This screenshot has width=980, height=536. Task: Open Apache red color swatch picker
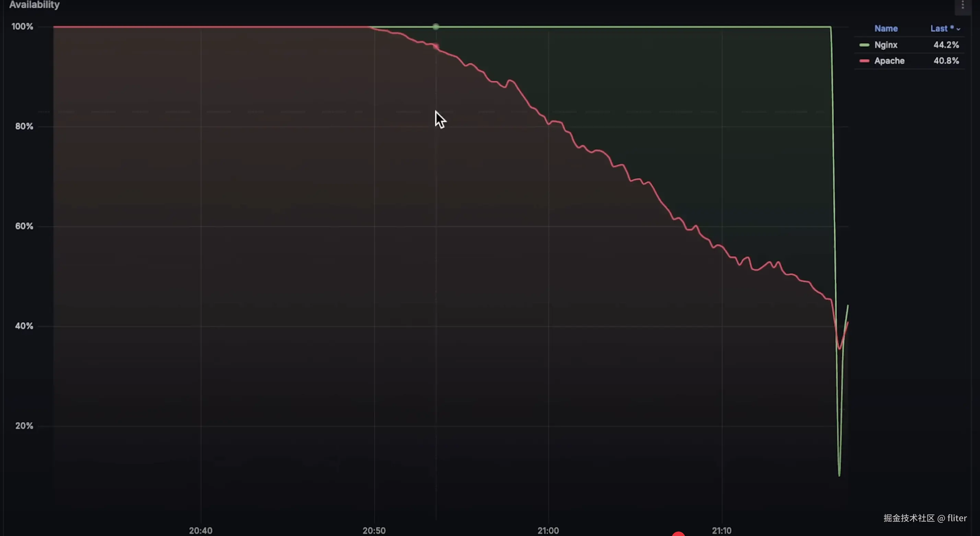(x=864, y=61)
